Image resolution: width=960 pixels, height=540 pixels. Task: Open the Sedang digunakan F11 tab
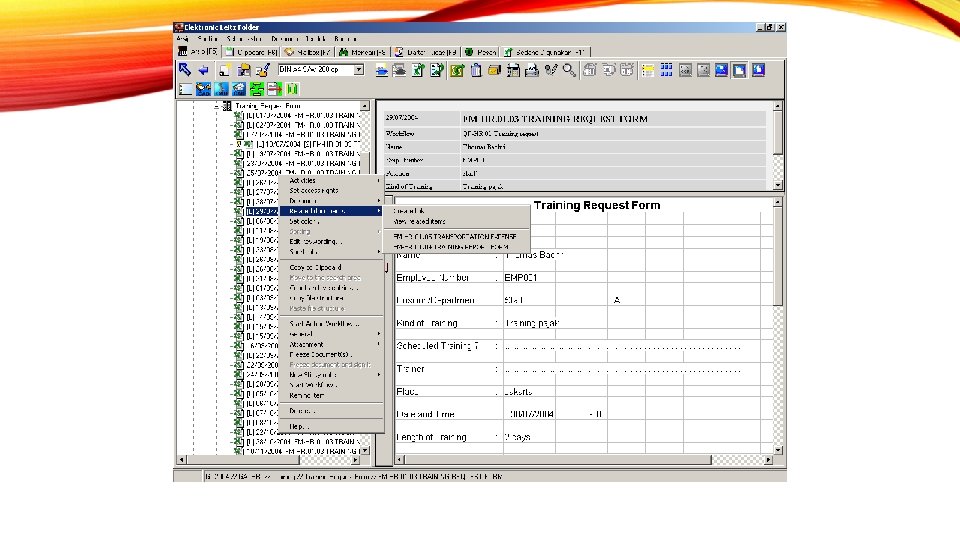(x=546, y=52)
